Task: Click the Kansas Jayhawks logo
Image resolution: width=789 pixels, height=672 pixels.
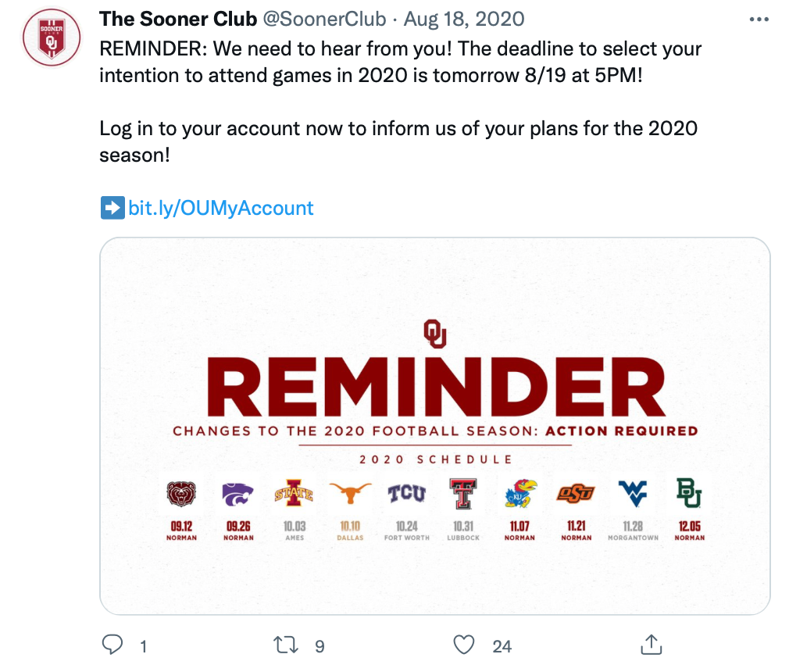Action: pyautogui.click(x=520, y=493)
